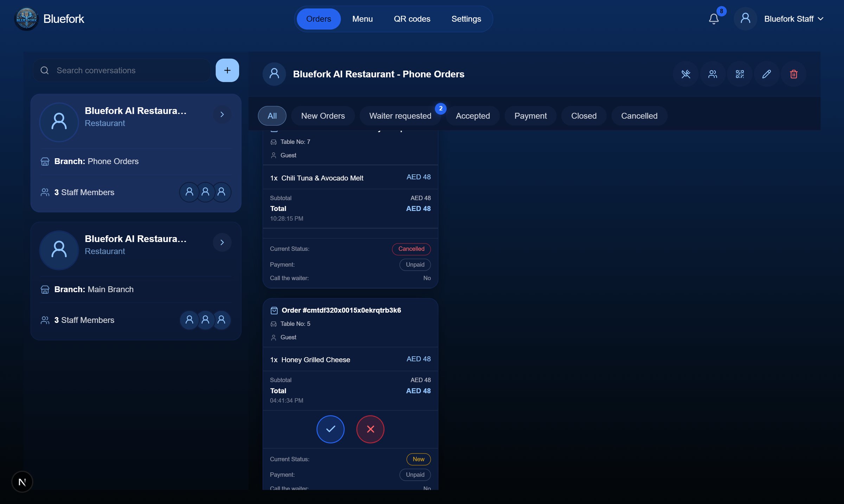Open the QR codes nav tab
844x504 pixels.
tap(412, 19)
